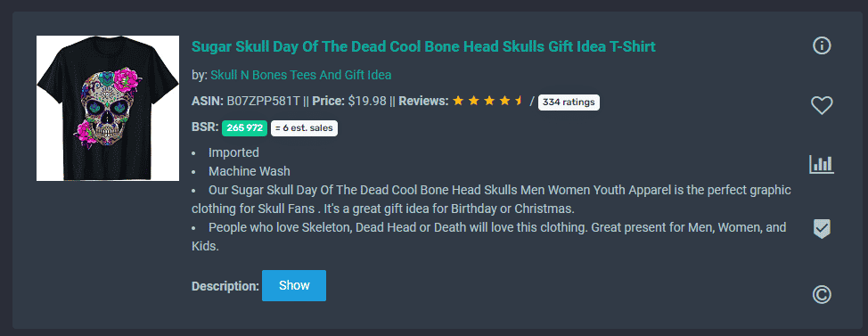Click the skull T-shirt product thumbnail
The height and width of the screenshot is (336, 868).
[x=108, y=108]
